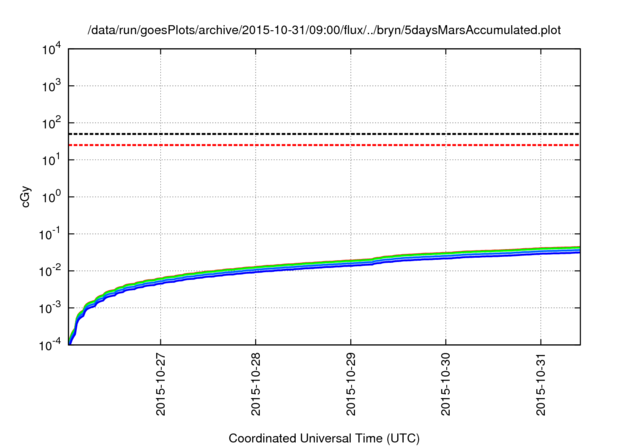
Task: Click the black dashed threshold line
Action: (324, 134)
